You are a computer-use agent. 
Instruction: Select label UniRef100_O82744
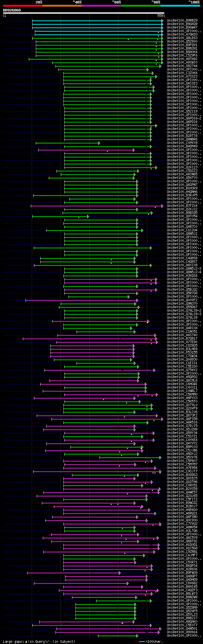point(182,66)
